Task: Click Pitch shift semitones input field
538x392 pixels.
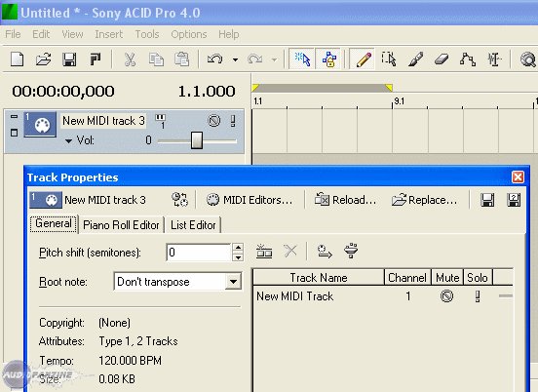Action: (198, 253)
